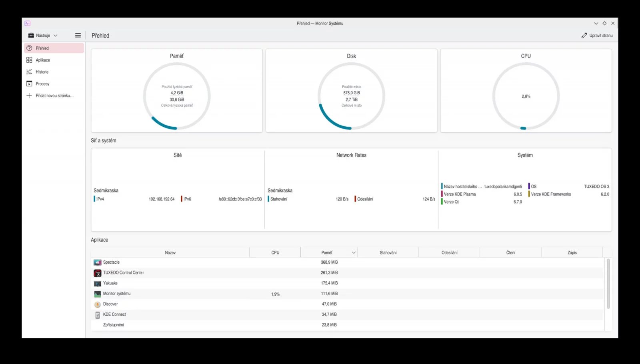Click the Přehled sidebar icon
The height and width of the screenshot is (364, 640).
29,48
